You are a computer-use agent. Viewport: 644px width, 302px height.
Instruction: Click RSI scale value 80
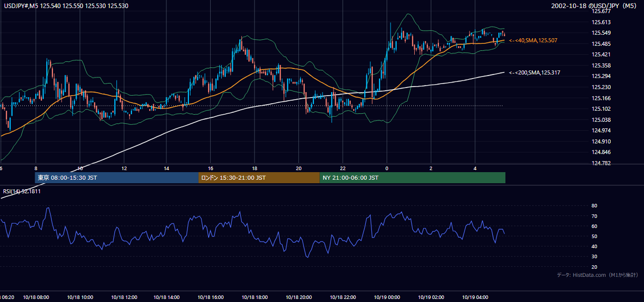coord(595,206)
